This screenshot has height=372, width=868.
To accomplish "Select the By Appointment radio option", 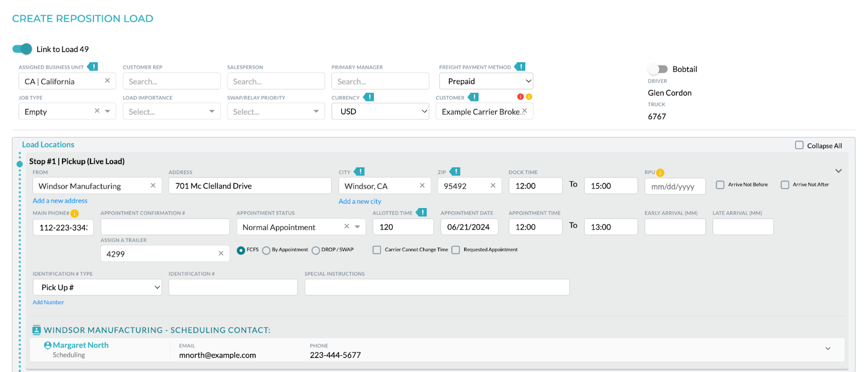I will (266, 251).
